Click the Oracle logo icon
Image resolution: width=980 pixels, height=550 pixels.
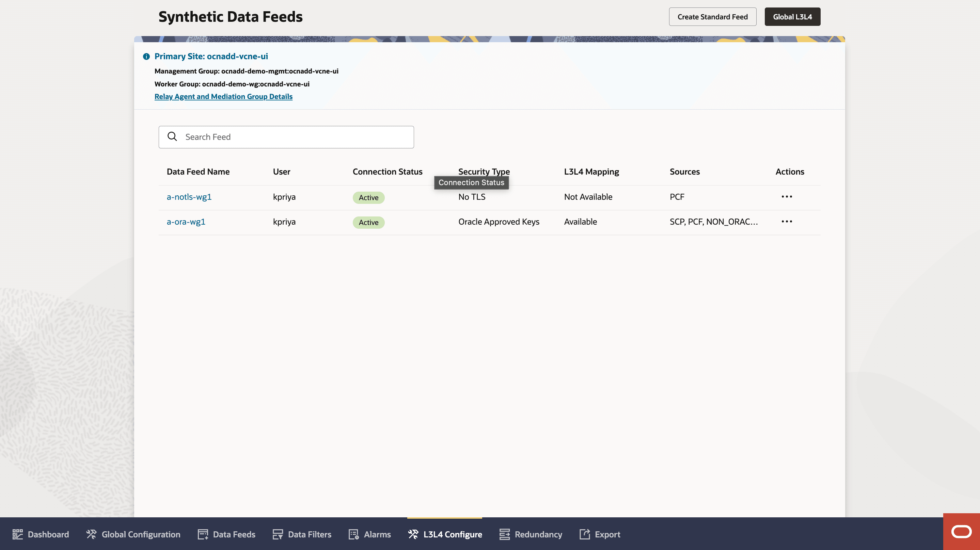pos(961,531)
